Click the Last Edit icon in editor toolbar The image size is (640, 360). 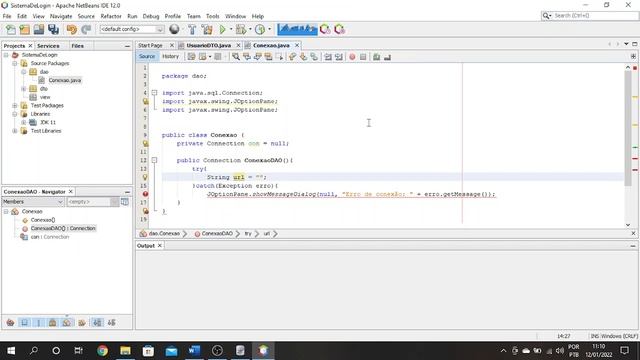tap(191, 57)
